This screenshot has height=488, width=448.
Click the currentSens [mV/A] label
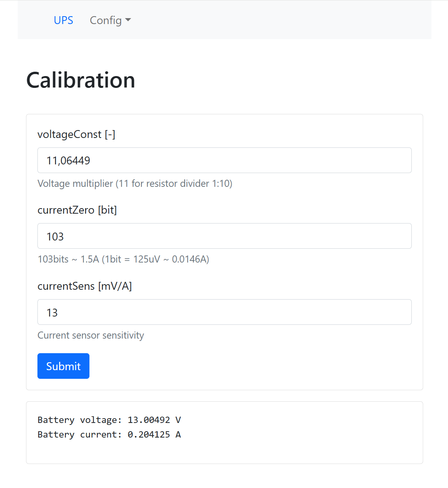(x=85, y=286)
